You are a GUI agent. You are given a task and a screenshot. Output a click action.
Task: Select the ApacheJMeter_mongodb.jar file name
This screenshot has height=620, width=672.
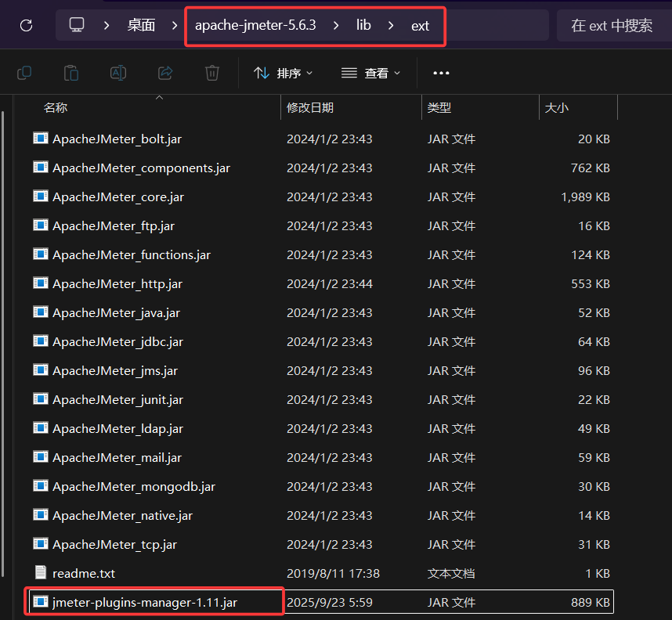[134, 487]
